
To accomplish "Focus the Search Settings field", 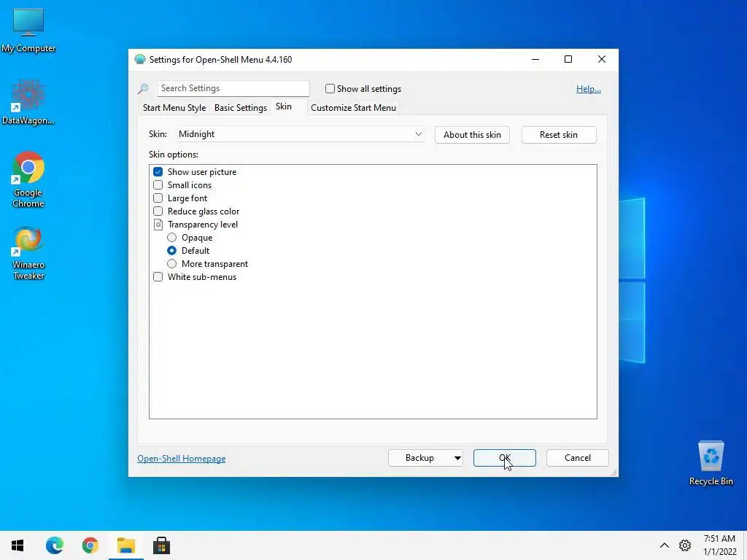I will pyautogui.click(x=233, y=88).
